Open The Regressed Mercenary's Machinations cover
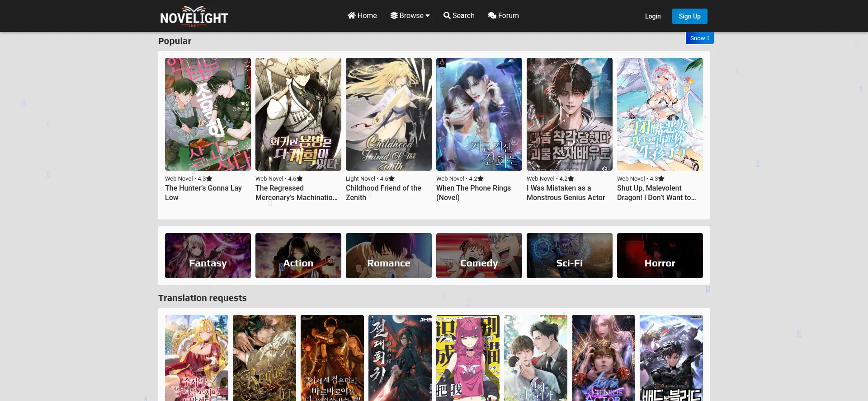The width and height of the screenshot is (868, 401). pos(298,114)
